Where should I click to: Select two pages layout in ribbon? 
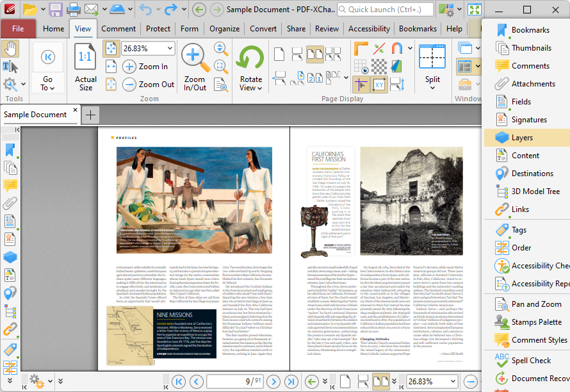[x=315, y=54]
